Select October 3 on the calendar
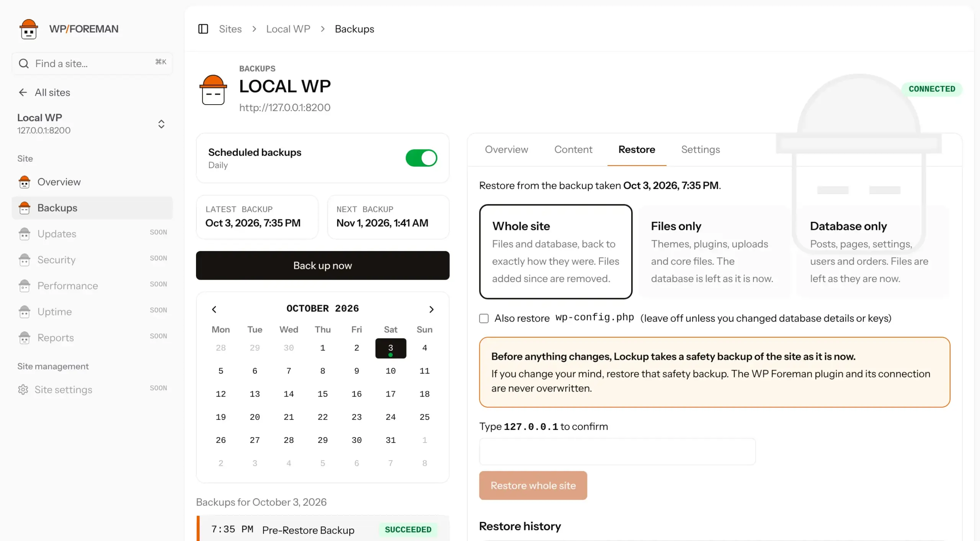This screenshot has width=980, height=541. tap(390, 348)
